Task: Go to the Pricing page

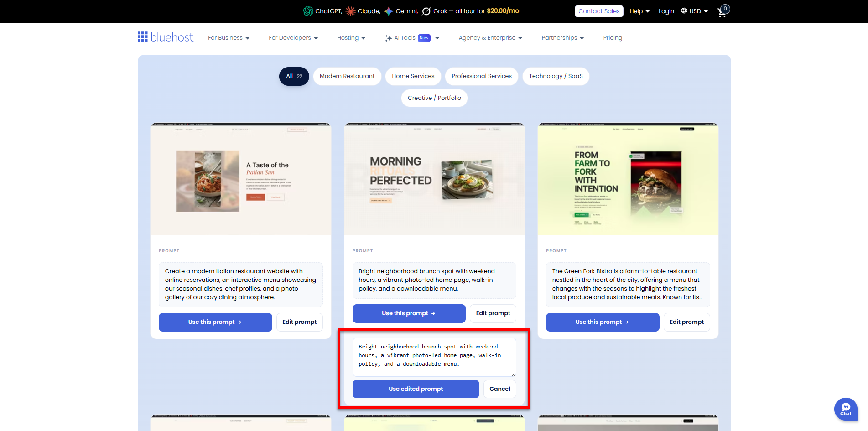Action: pos(613,38)
